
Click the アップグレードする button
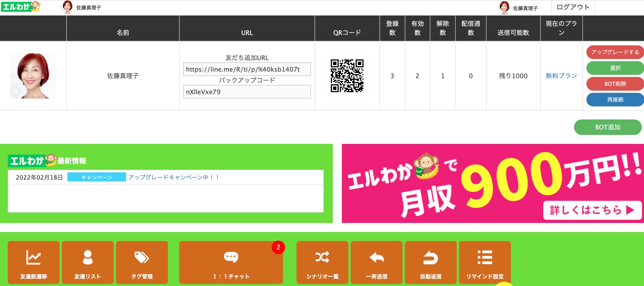[615, 52]
